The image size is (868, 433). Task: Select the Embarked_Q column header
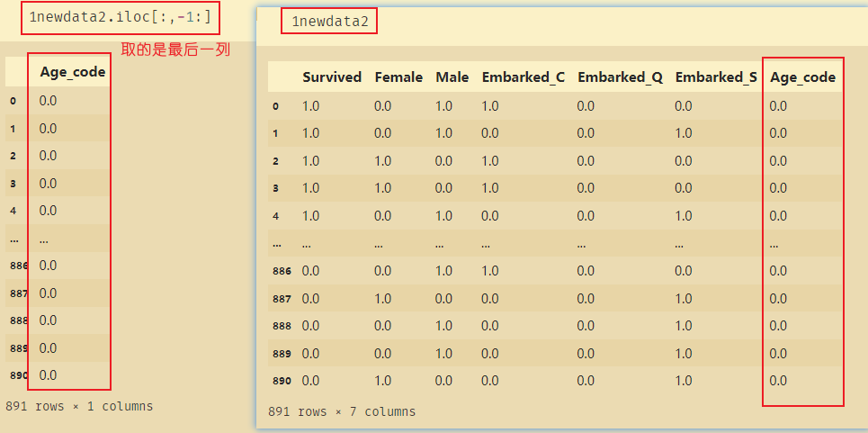click(620, 77)
